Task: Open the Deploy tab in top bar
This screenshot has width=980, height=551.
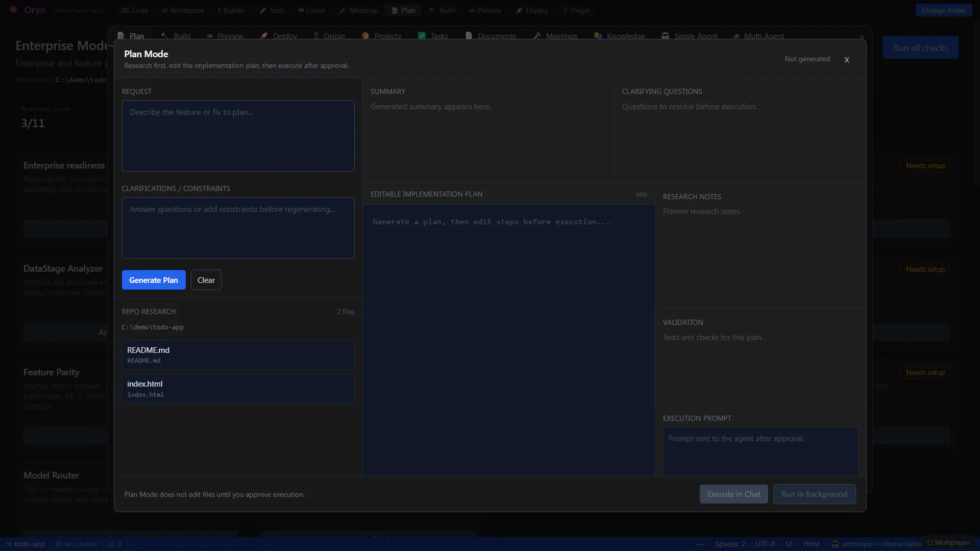Action: tap(532, 10)
